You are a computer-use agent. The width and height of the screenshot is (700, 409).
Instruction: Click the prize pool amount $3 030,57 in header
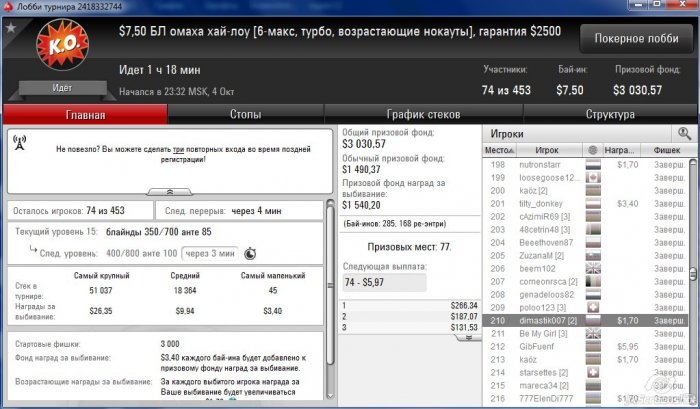637,90
